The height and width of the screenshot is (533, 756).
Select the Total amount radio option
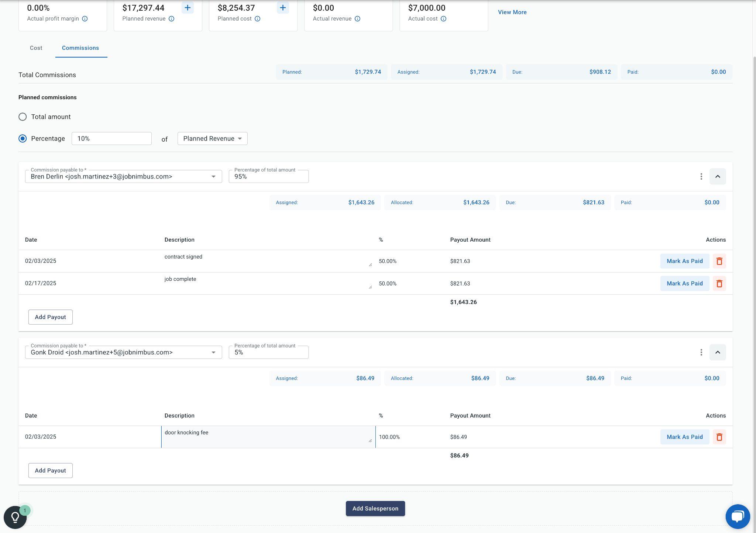click(23, 117)
